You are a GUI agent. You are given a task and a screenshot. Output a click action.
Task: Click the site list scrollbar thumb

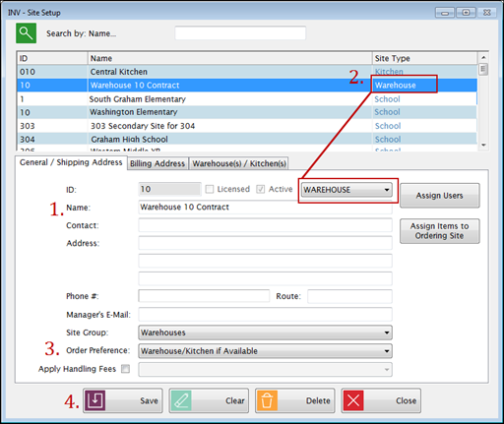pos(483,69)
